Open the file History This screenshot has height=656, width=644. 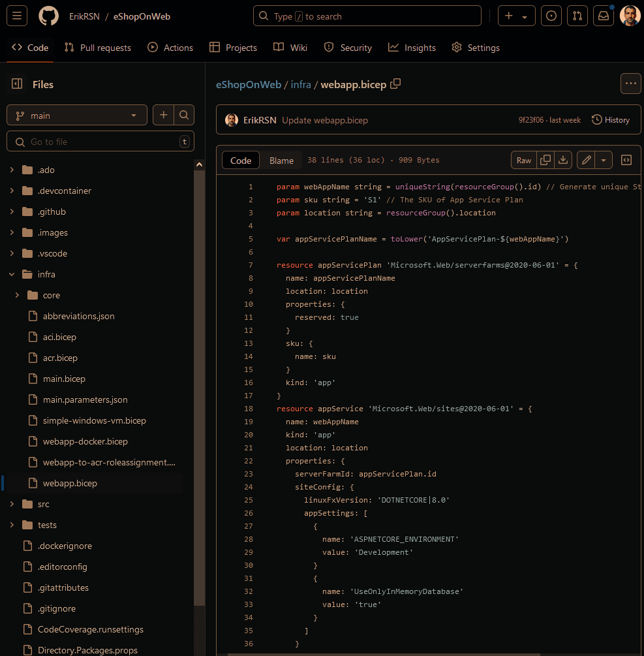(x=611, y=120)
